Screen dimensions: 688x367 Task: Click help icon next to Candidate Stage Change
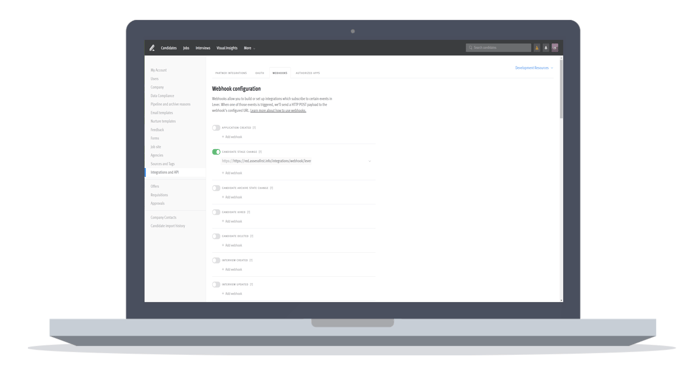[260, 152]
